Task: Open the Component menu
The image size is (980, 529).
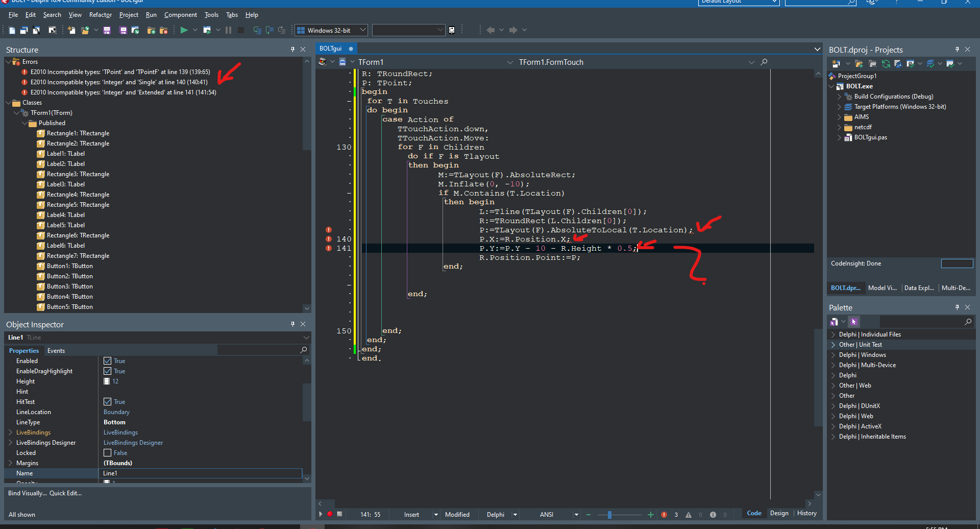Action: pyautogui.click(x=181, y=15)
